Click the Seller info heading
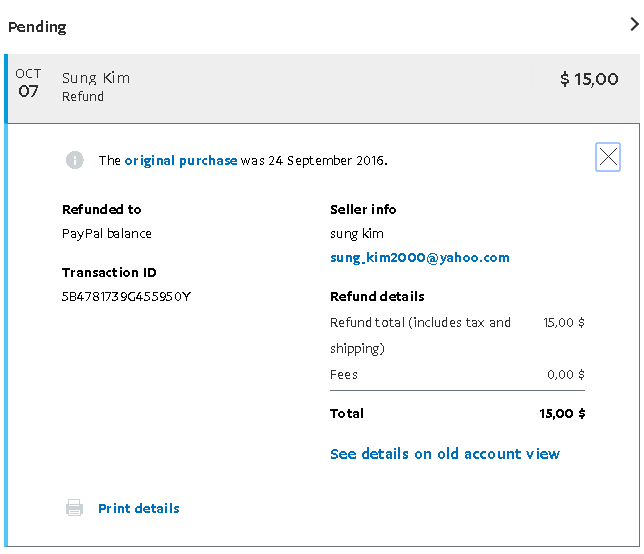This screenshot has width=644, height=554. click(x=363, y=209)
